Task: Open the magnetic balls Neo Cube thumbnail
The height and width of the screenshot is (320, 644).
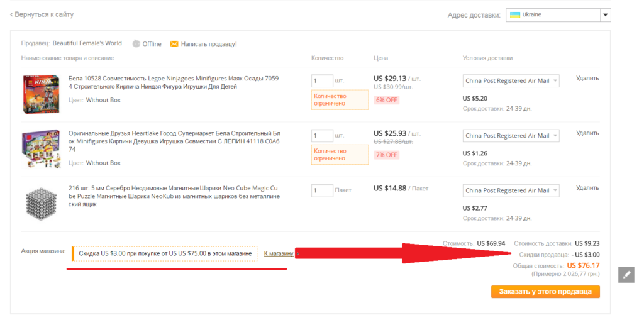Action: coord(40,205)
